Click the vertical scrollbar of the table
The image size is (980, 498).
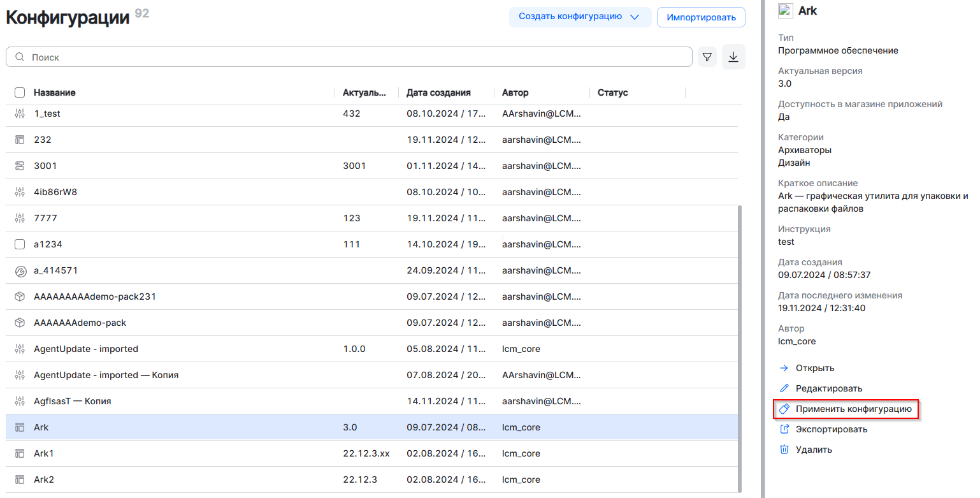739,348
